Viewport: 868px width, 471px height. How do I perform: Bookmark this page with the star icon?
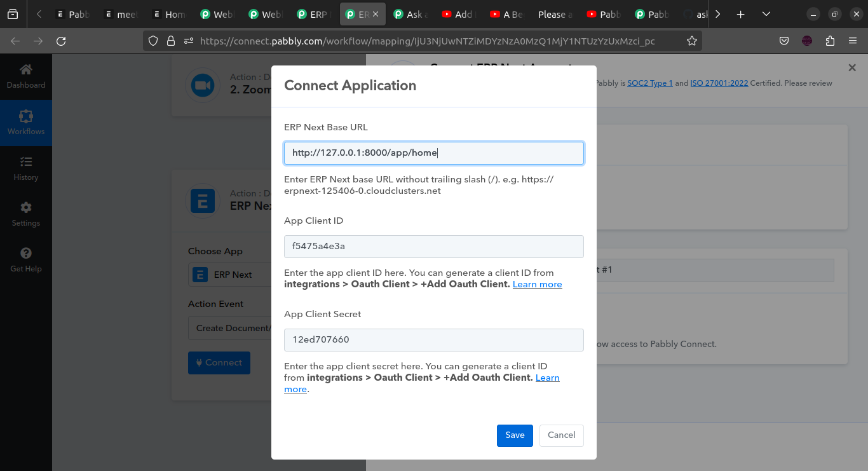point(692,41)
